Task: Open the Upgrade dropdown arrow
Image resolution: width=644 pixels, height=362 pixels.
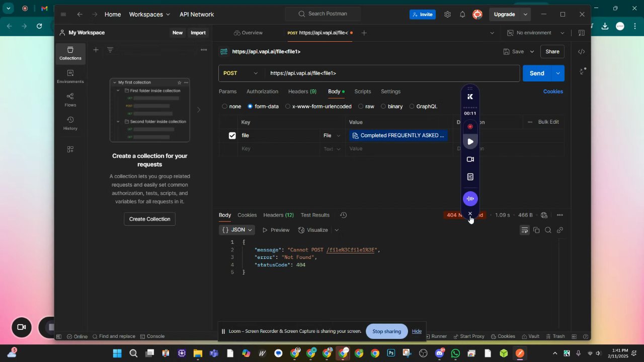Action: click(x=525, y=15)
